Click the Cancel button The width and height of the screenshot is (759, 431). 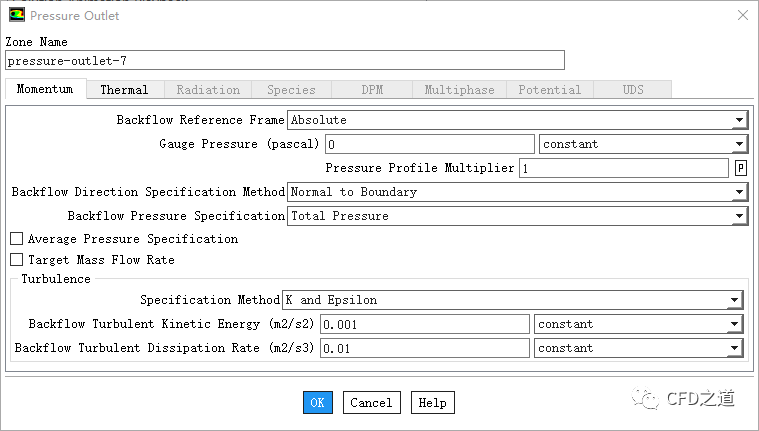[x=371, y=402]
